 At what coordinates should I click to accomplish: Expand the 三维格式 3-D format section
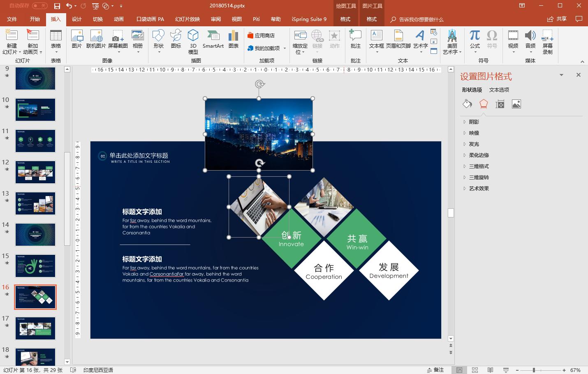point(478,166)
